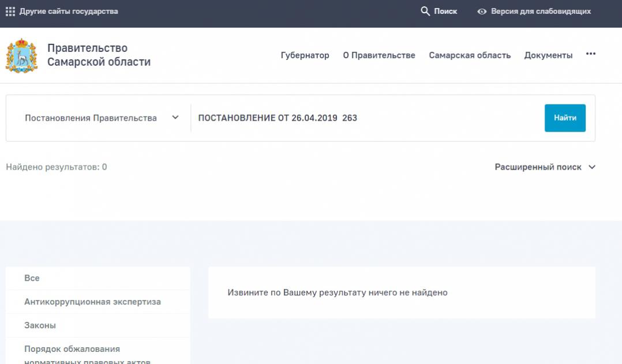Click the Samara region coat of arms logo

pos(21,55)
